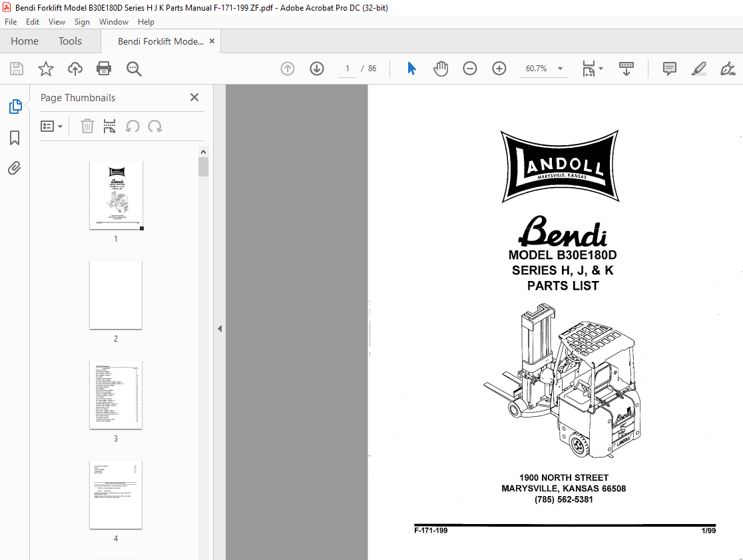Go to next page arrow
Screen dimensions: 743x560
point(317,69)
